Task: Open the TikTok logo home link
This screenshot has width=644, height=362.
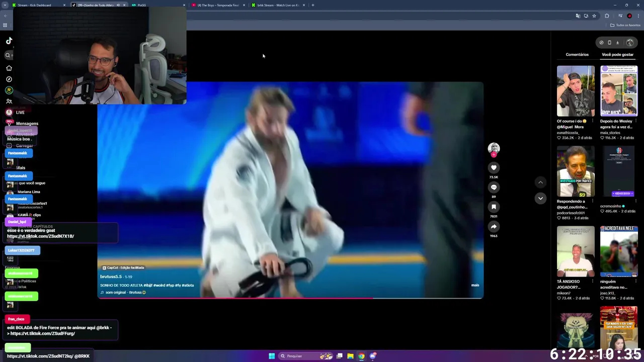Action: (9, 41)
